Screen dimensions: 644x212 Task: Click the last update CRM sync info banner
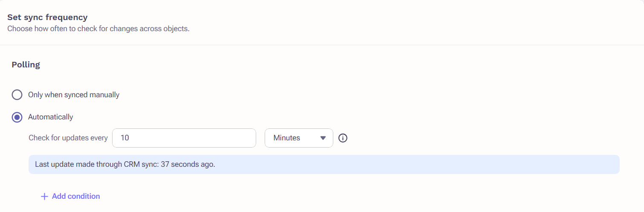click(x=324, y=164)
